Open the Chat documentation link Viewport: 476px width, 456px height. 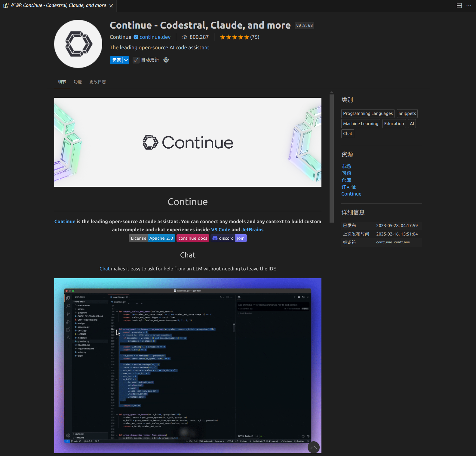pyautogui.click(x=105, y=269)
